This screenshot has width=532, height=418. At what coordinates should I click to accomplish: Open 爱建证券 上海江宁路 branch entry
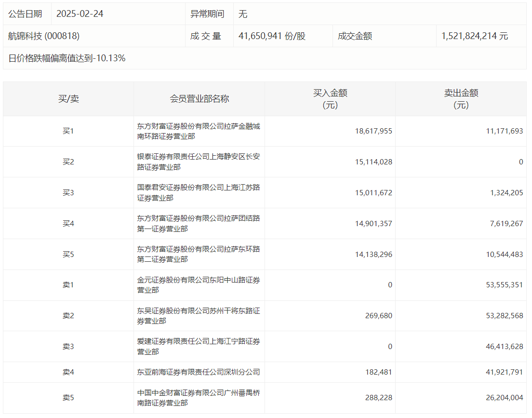(198, 347)
